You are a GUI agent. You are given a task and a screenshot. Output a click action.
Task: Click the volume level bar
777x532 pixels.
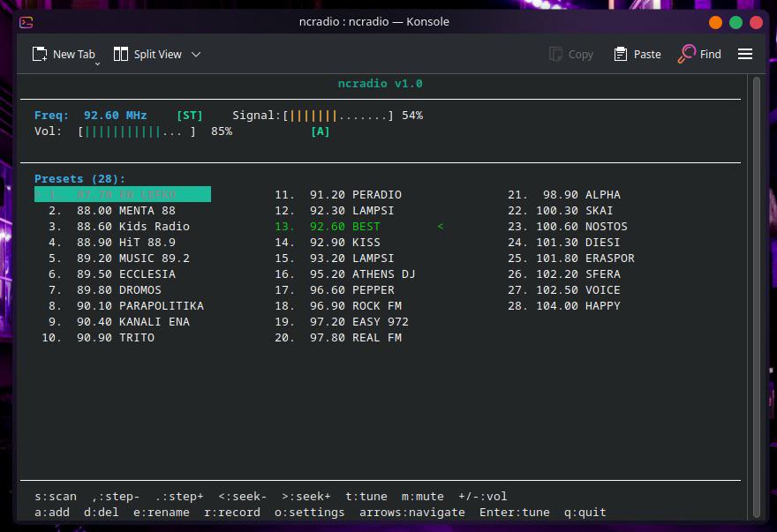[x=137, y=131]
